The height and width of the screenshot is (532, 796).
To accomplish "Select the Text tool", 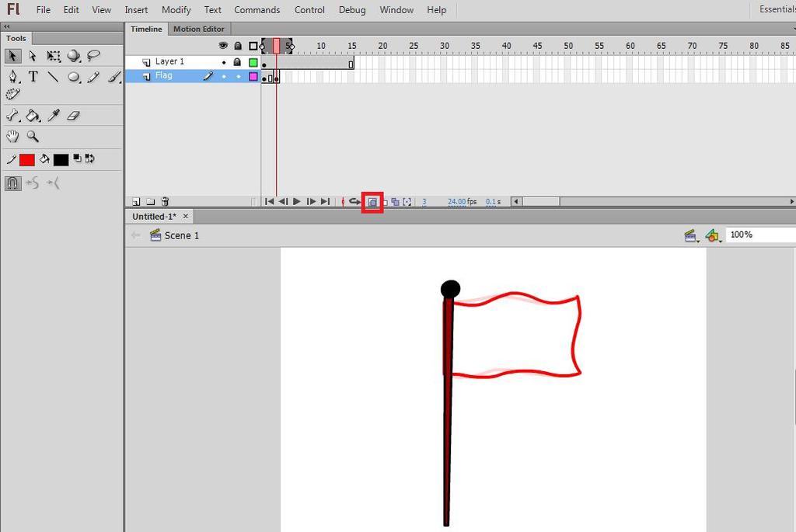I will point(33,77).
